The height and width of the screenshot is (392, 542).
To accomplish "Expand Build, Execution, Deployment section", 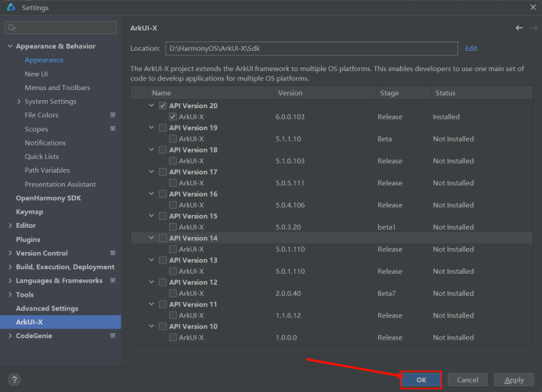I will click(10, 267).
